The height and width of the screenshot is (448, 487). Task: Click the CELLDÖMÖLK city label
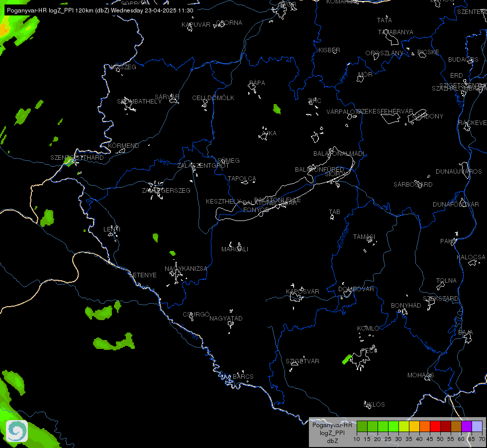tap(213, 98)
